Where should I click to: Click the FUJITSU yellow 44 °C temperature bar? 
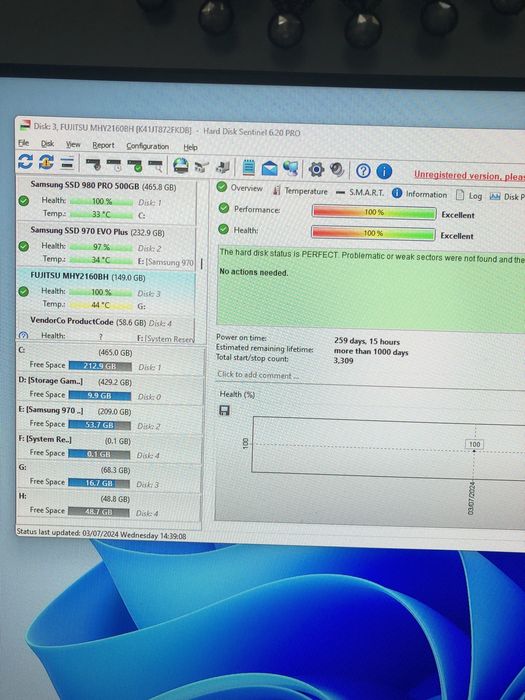[x=101, y=305]
